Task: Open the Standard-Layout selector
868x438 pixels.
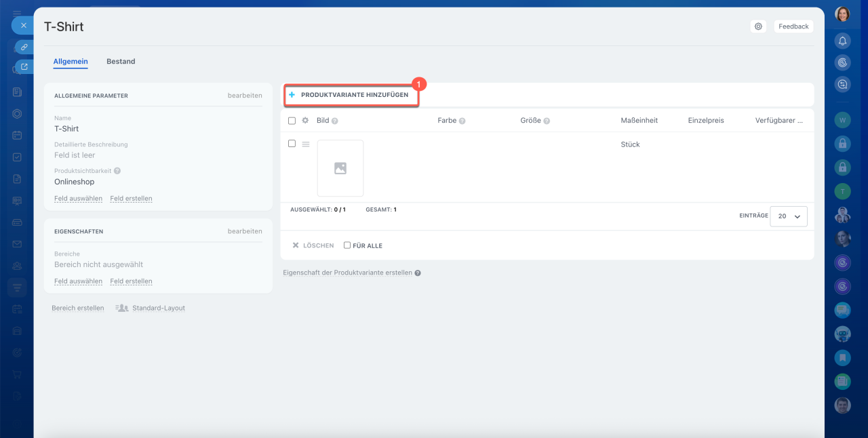Action: (x=151, y=308)
